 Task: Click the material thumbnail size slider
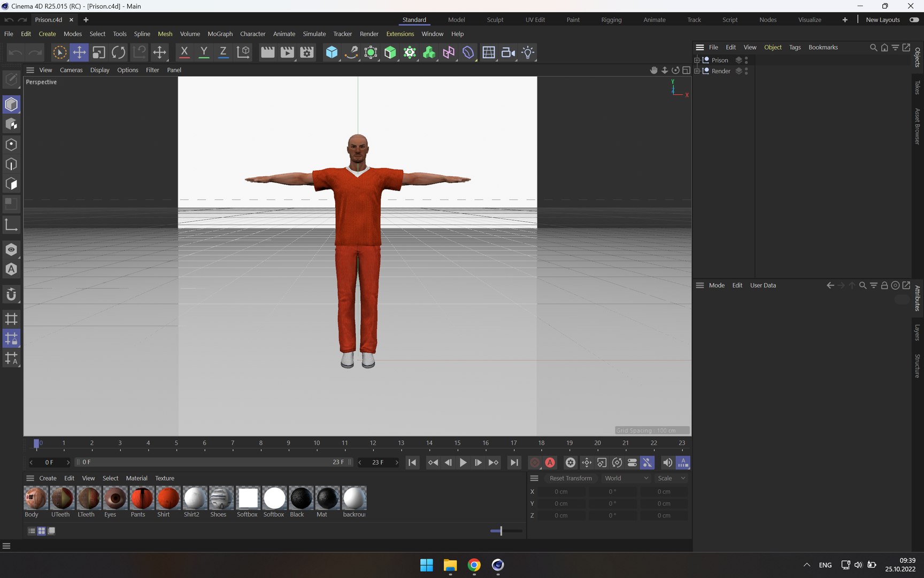pyautogui.click(x=501, y=531)
